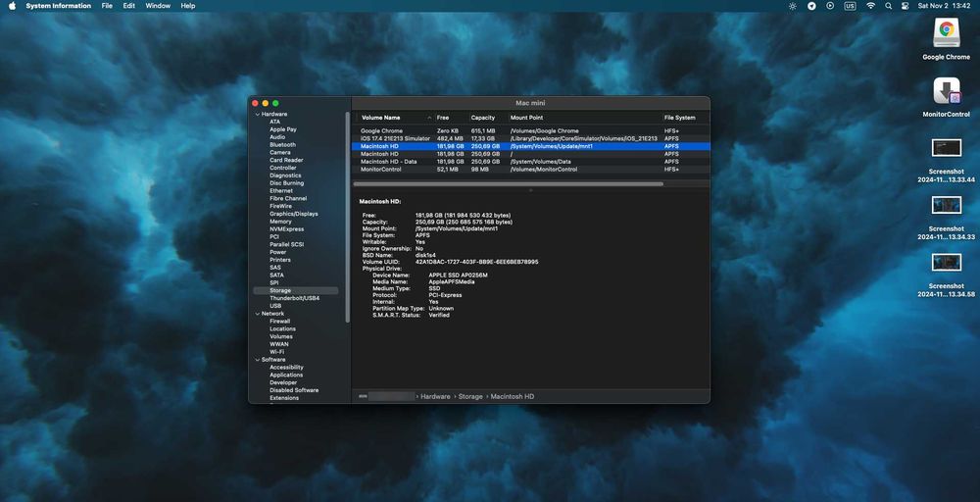The width and height of the screenshot is (980, 502).
Task: Sort by Capacity column header
Action: click(487, 118)
